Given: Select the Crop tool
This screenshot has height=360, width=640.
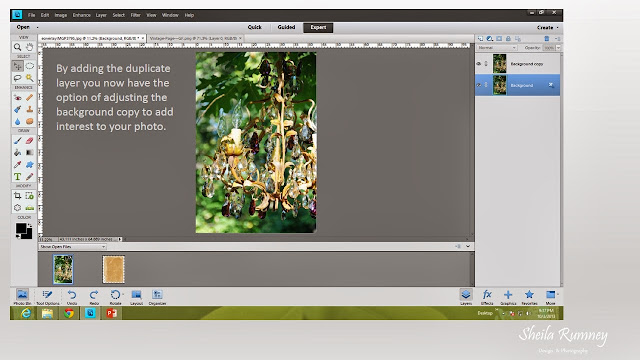Looking at the screenshot, I should point(18,196).
